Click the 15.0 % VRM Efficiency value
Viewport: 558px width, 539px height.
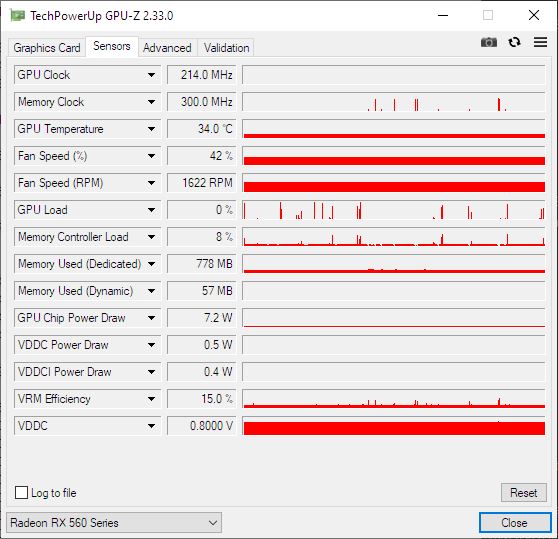point(201,399)
